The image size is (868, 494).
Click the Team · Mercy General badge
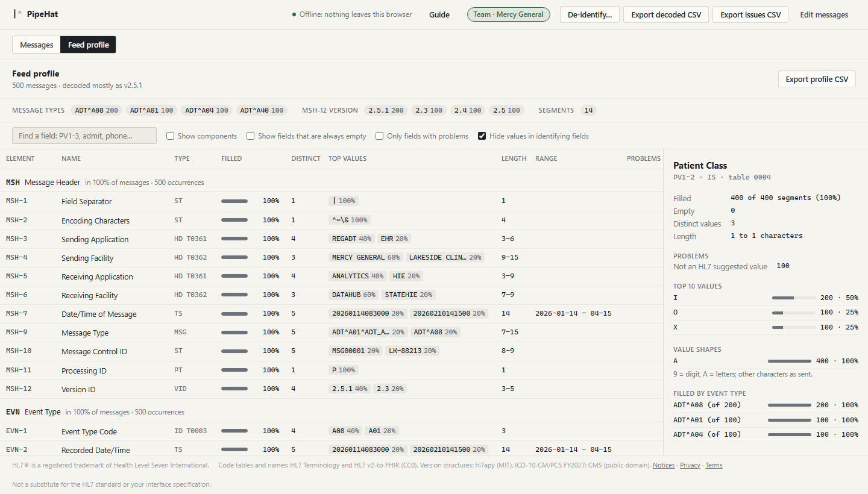point(509,14)
